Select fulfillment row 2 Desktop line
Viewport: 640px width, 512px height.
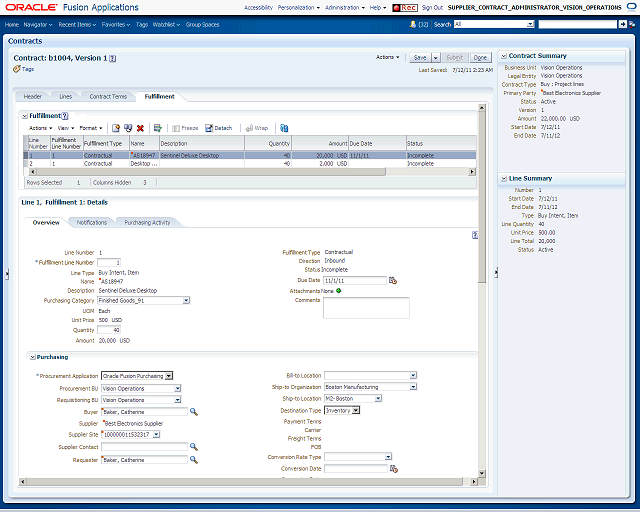coord(250,164)
